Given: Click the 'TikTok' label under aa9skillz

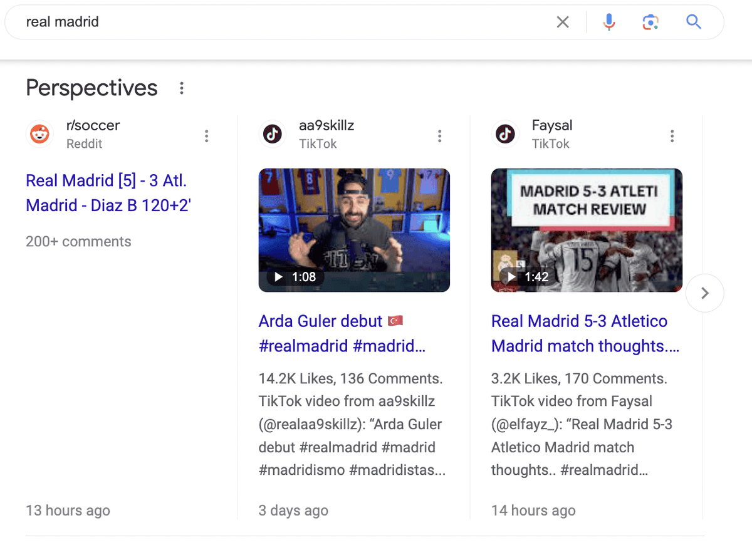Looking at the screenshot, I should 318,144.
